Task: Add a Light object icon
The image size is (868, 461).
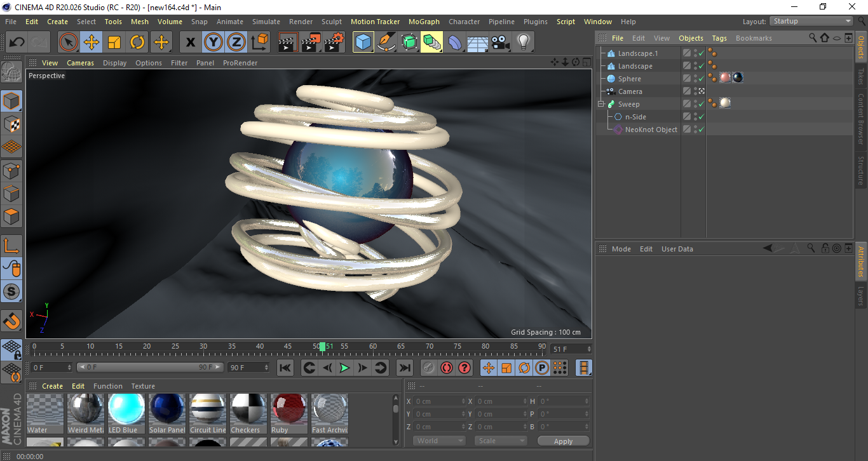Action: pos(523,43)
